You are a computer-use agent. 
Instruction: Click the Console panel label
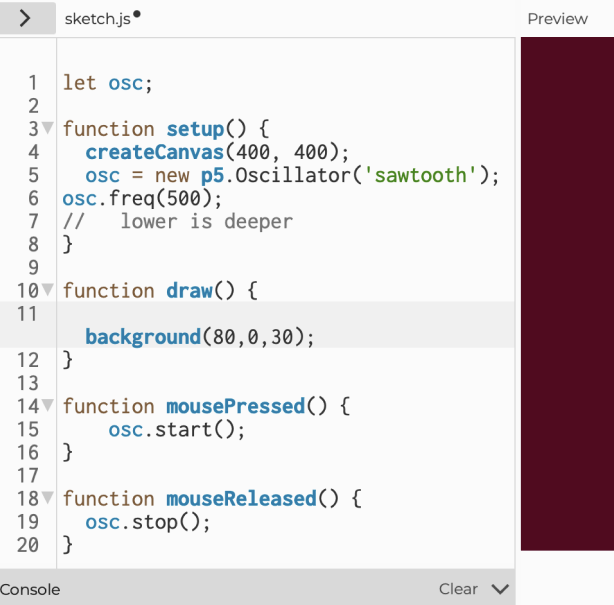pyautogui.click(x=30, y=589)
